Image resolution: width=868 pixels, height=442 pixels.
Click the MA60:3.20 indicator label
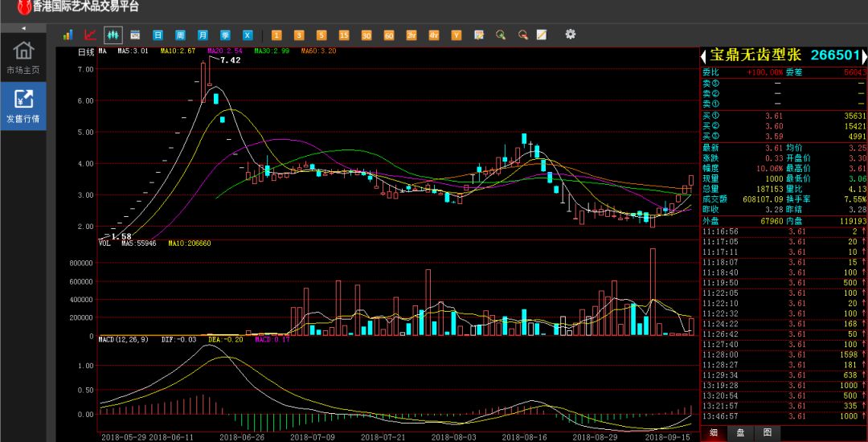[318, 51]
